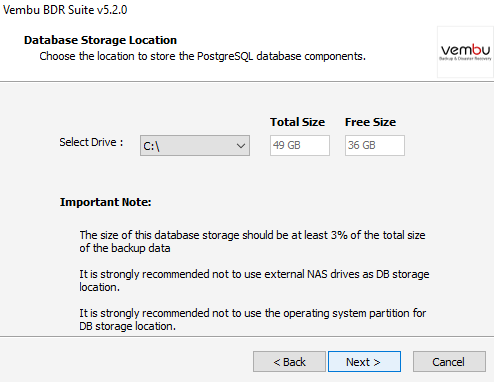Click the C:\ value in the drive selector
Screen dimensions: 494x382
pyautogui.click(x=151, y=146)
